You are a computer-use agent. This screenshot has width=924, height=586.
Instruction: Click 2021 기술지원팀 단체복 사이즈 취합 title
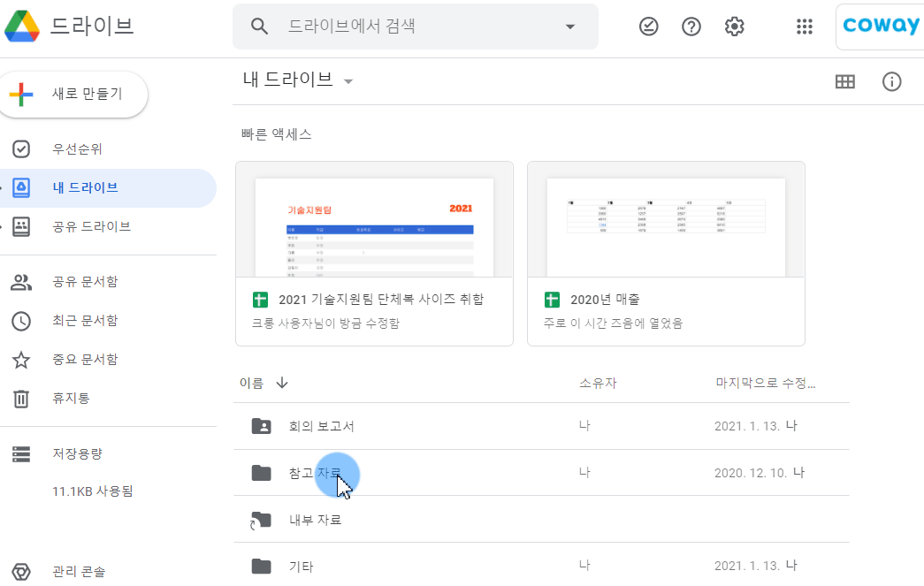pyautogui.click(x=381, y=299)
